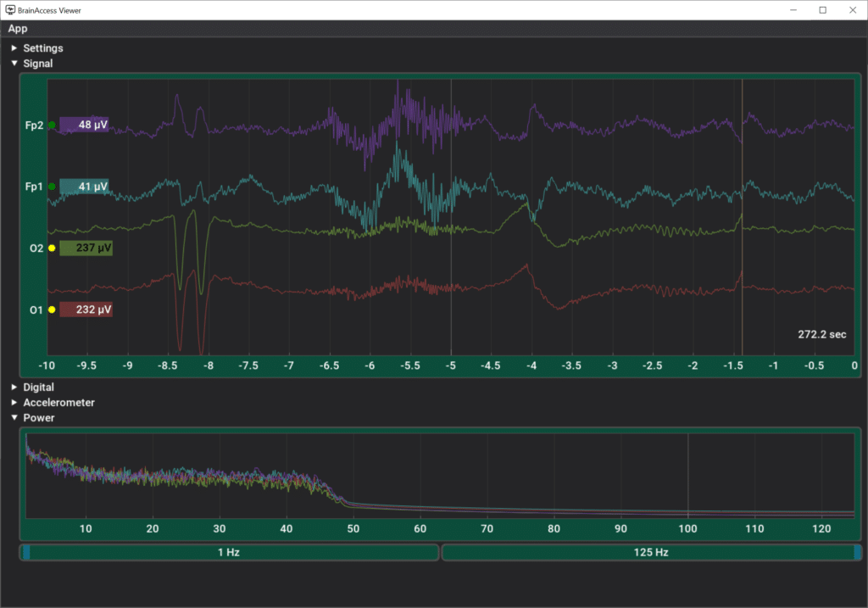Click the yellow O2 electrode status dot

[52, 248]
